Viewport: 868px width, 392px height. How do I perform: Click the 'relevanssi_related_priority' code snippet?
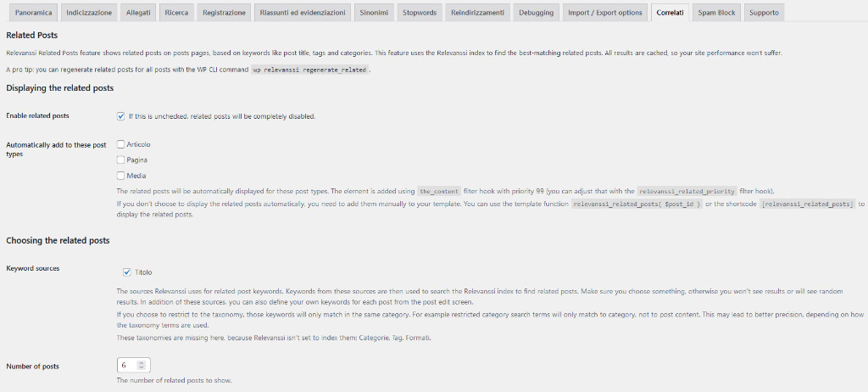coord(687,191)
